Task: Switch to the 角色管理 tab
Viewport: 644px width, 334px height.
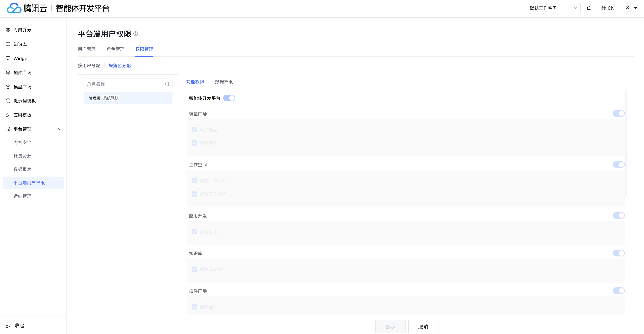Action: click(x=115, y=49)
